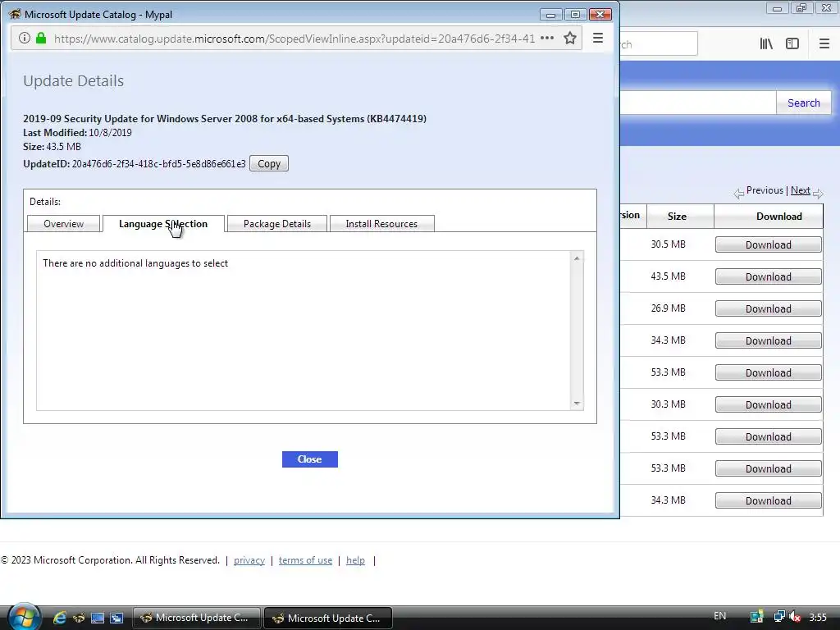Click the update title text KB4474419
This screenshot has height=630, width=840.
pyautogui.click(x=225, y=119)
